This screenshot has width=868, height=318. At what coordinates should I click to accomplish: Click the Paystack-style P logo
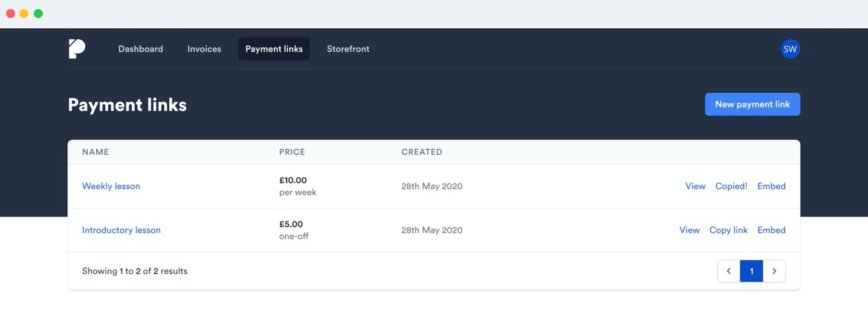click(x=77, y=49)
